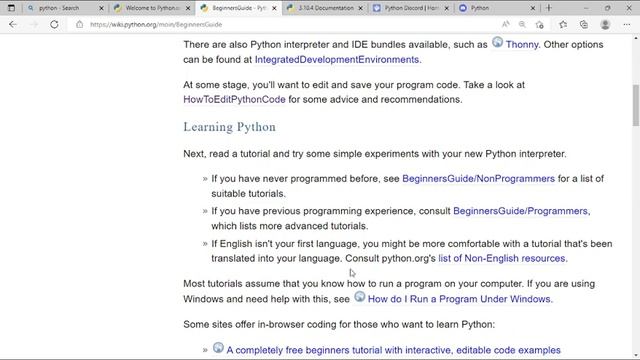Click the scrollbar up arrow

(636, 38)
